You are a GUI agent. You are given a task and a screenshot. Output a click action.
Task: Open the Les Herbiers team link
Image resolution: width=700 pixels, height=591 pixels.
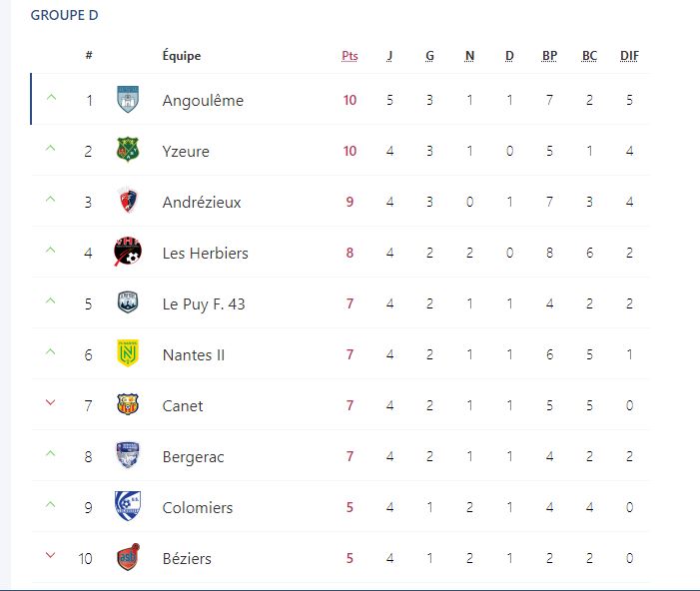(206, 254)
